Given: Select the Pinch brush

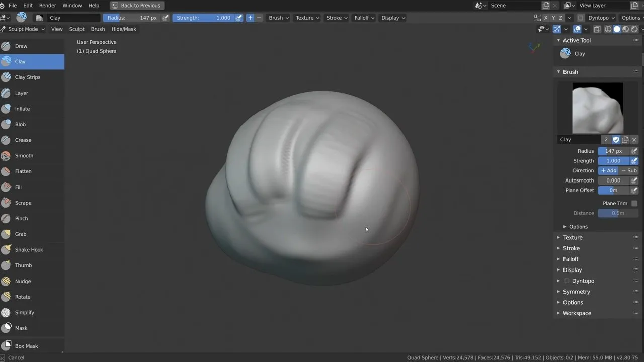Looking at the screenshot, I should 32,218.
